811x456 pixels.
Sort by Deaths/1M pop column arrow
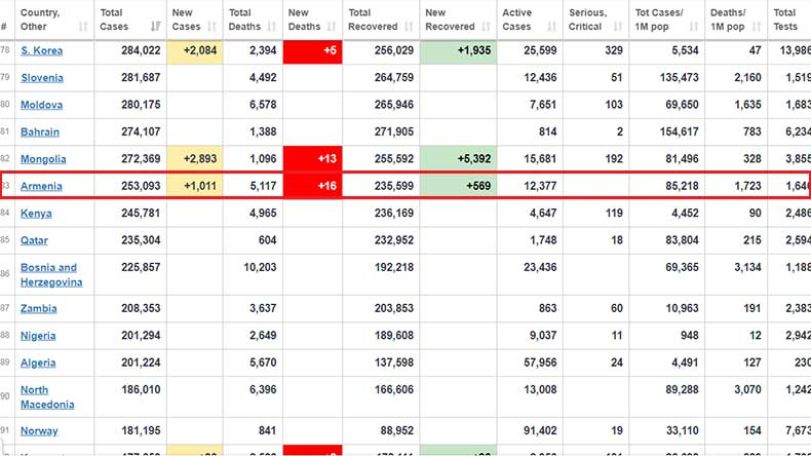[x=756, y=26]
